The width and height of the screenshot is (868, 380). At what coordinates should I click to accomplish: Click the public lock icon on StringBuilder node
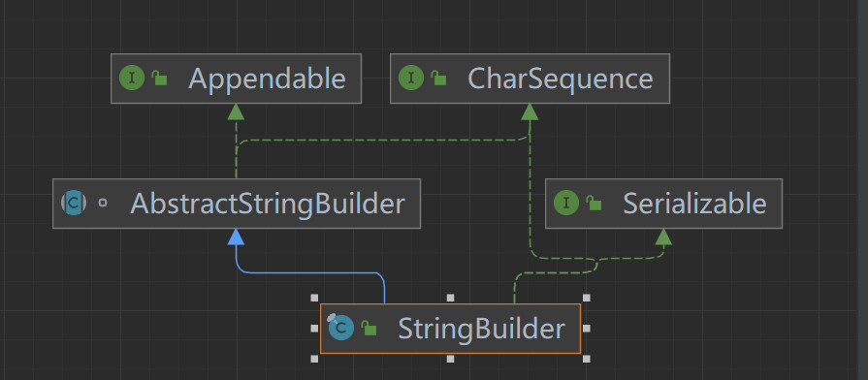(370, 328)
